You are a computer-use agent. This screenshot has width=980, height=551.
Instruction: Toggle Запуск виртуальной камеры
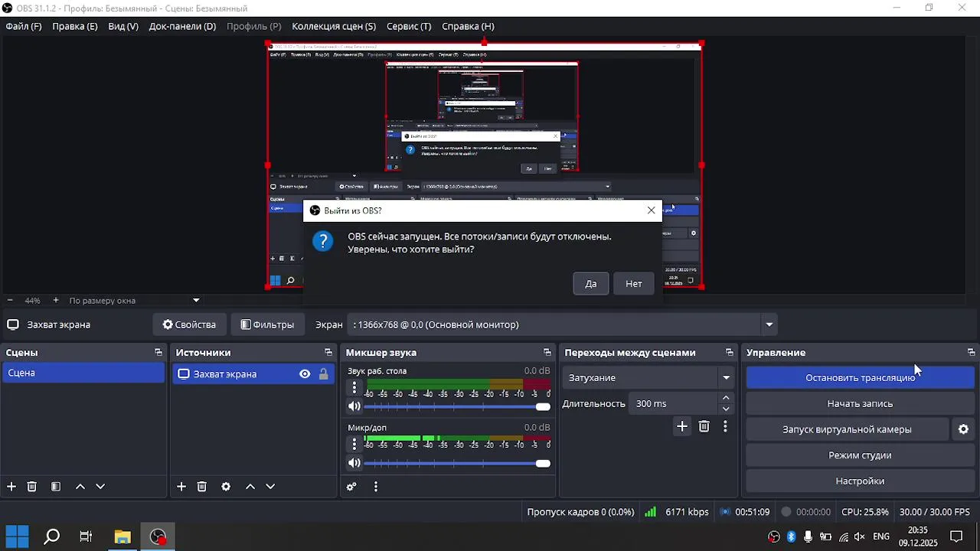847,429
